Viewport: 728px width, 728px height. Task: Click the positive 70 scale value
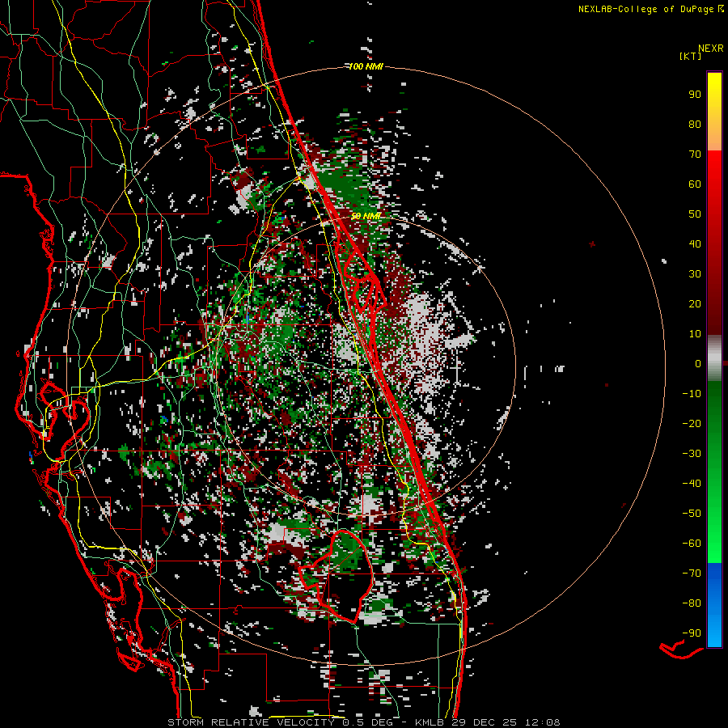tap(695, 154)
